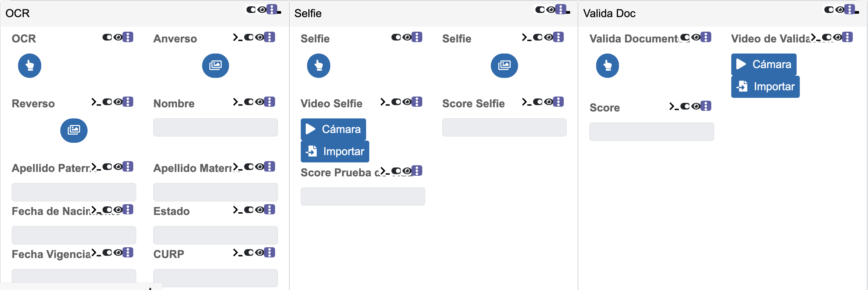Toggle the switch on the Selfie panel header
The height and width of the screenshot is (290, 868).
click(x=540, y=10)
